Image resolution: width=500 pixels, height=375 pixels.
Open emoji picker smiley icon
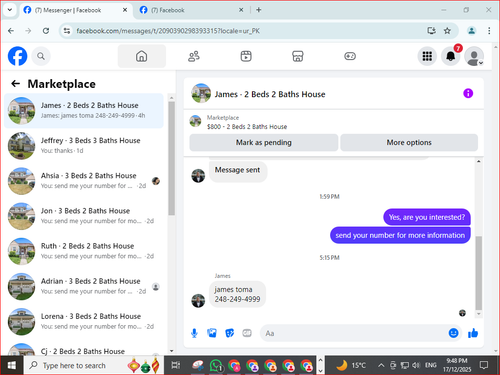click(453, 333)
